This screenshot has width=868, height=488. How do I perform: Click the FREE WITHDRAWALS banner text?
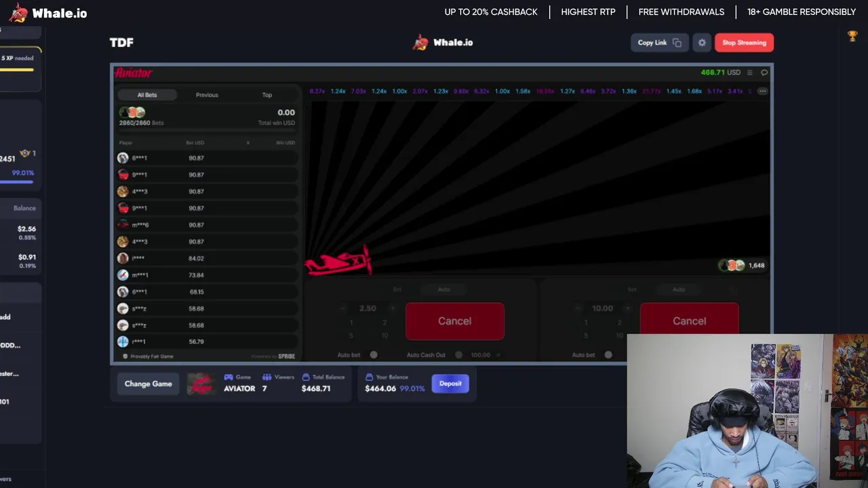(x=682, y=12)
